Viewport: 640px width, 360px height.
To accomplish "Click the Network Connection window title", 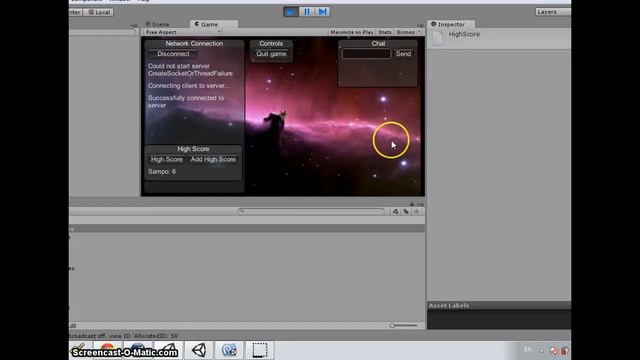I will (194, 43).
